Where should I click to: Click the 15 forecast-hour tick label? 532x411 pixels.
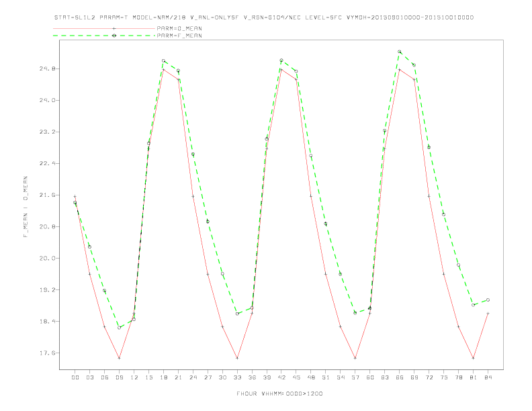[x=149, y=377]
